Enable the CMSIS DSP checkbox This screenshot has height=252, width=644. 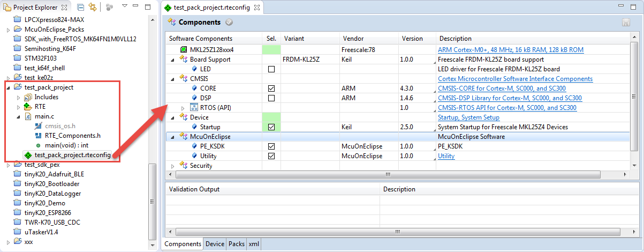click(271, 98)
